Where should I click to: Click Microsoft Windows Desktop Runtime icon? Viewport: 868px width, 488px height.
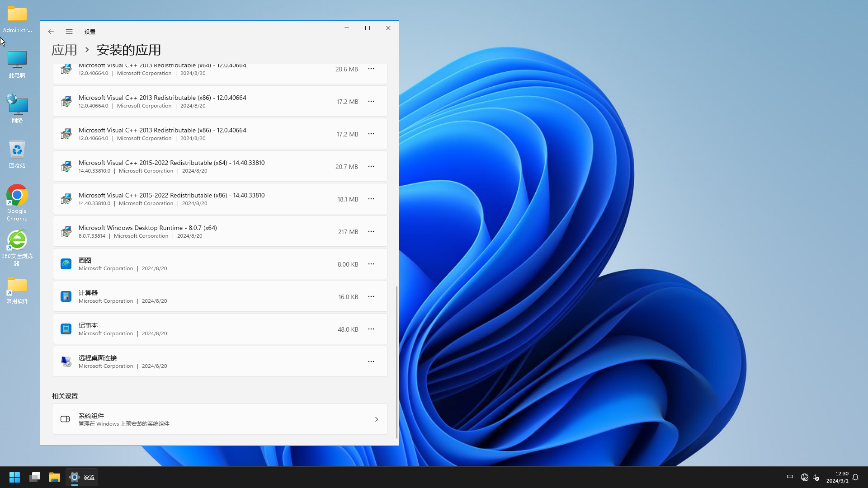pyautogui.click(x=65, y=231)
